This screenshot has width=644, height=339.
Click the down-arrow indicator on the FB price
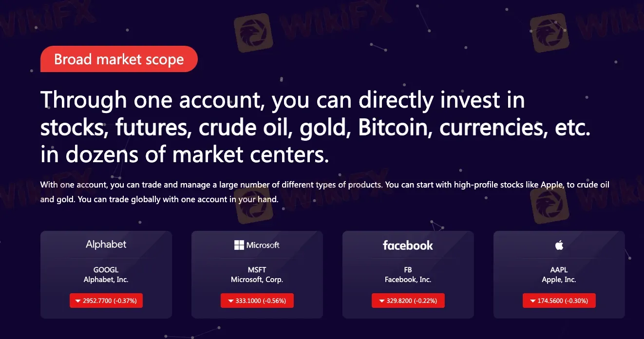click(381, 301)
